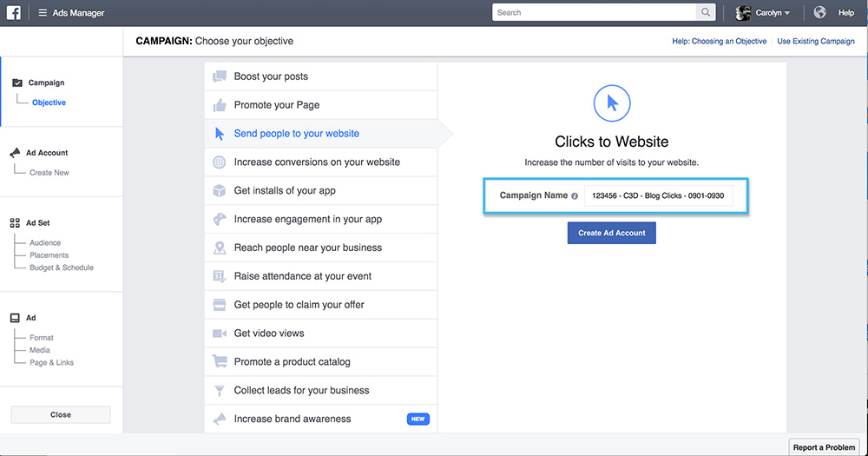Click the Ad Set grid icon
Viewport: 868px width, 456px height.
click(x=15, y=222)
